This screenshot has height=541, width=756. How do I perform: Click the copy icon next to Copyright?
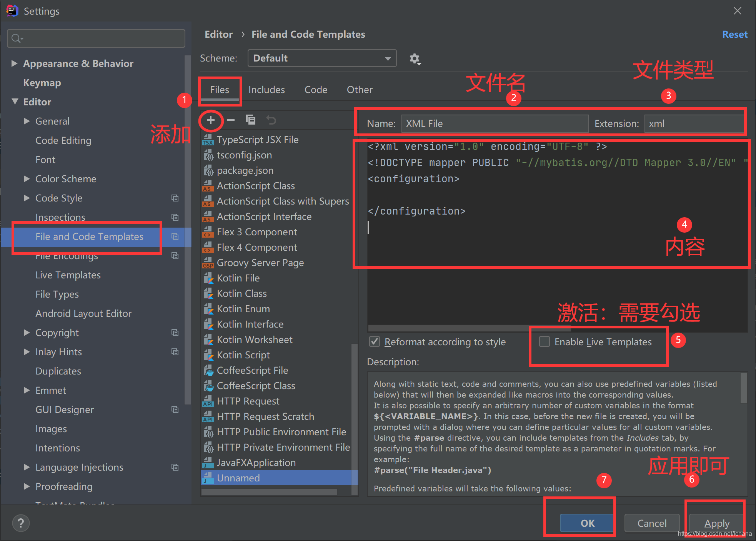[175, 333]
